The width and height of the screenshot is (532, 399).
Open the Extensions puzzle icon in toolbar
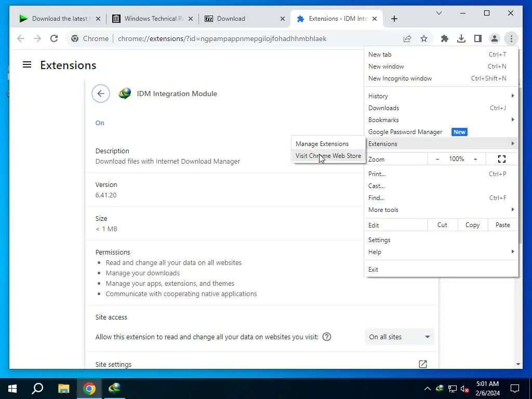[x=445, y=38]
